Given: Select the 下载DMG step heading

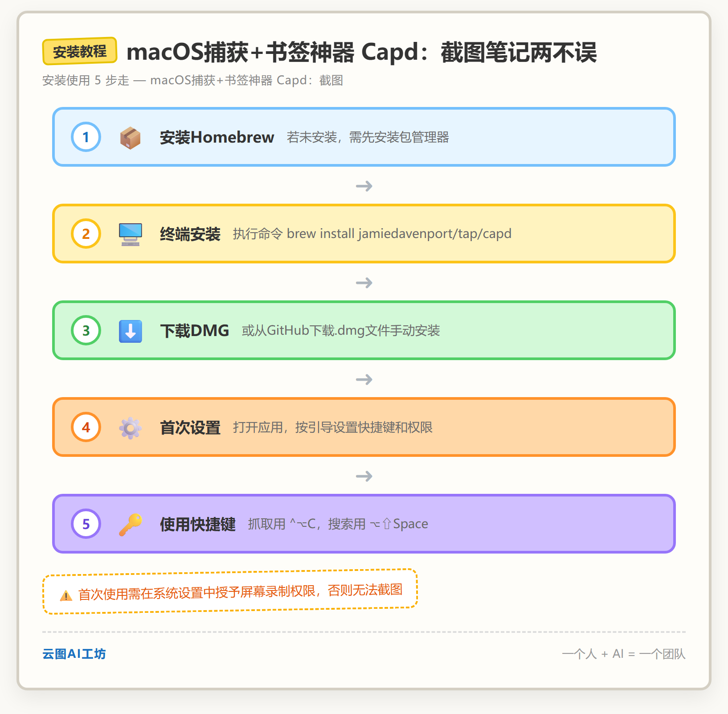Looking at the screenshot, I should (x=195, y=331).
